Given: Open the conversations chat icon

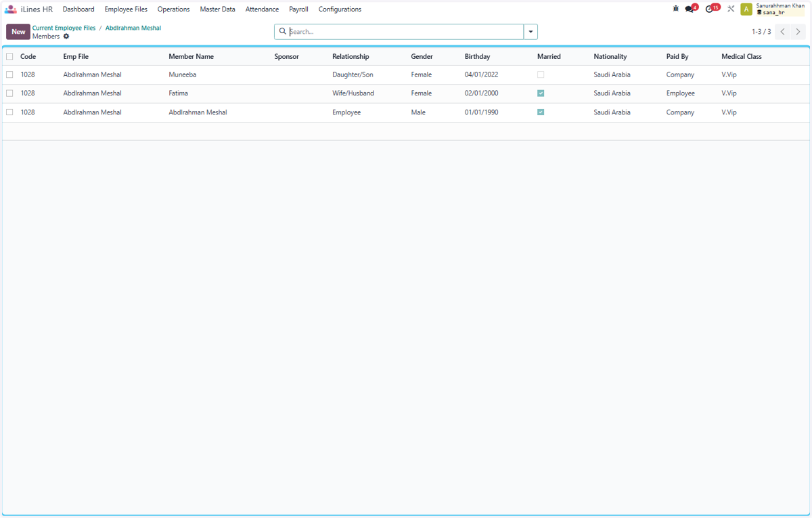Looking at the screenshot, I should (x=690, y=9).
